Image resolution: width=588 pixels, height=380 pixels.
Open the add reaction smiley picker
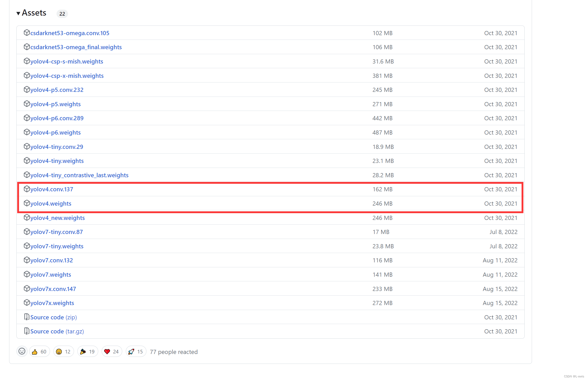pos(22,351)
